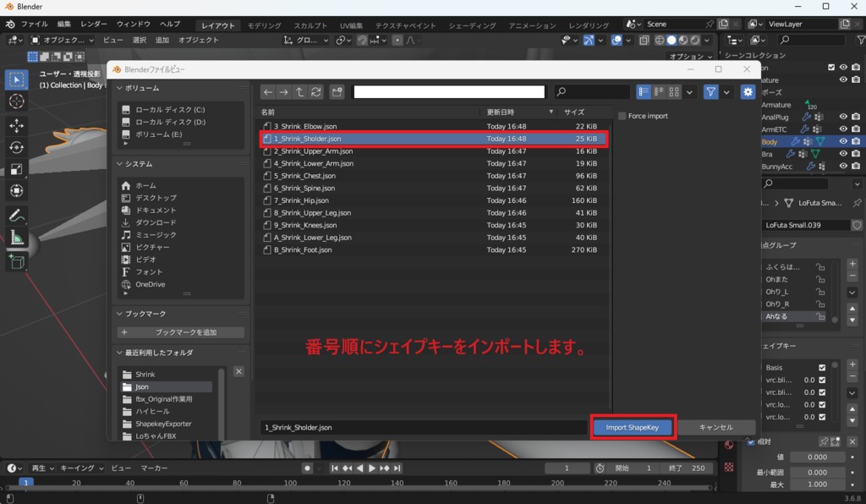Screen dimensions: 866x504
Task: Switch to モデリング workspace tab
Action: click(x=264, y=25)
